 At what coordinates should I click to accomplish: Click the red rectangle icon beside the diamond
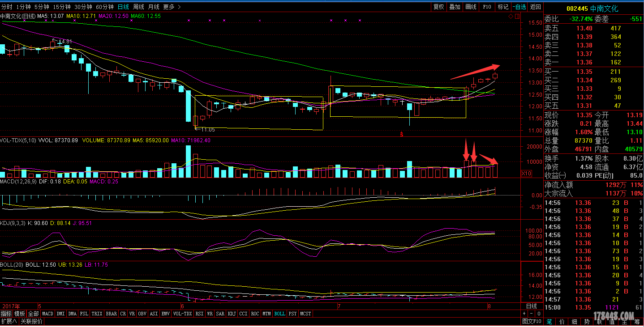[517, 16]
